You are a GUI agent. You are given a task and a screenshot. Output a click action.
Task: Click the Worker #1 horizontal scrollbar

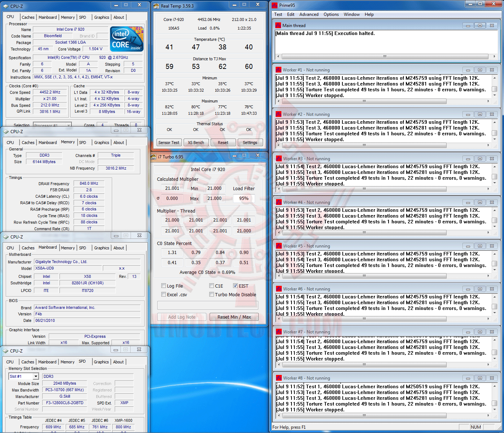[384, 101]
